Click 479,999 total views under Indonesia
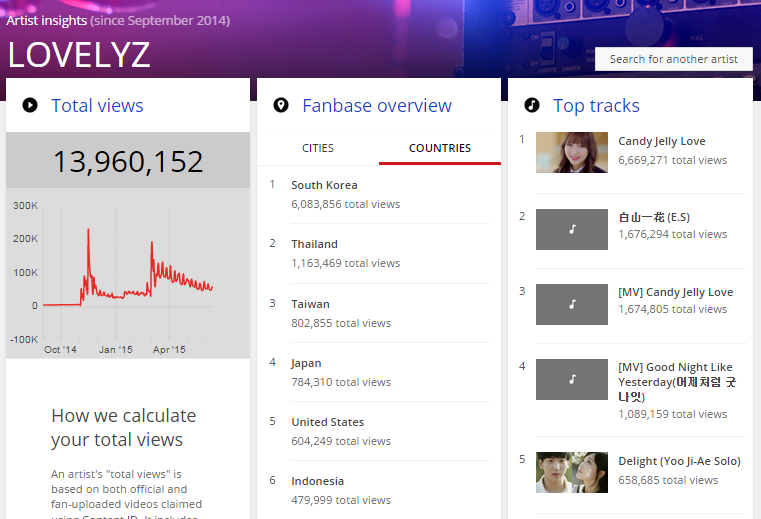Viewport: 761px width, 519px height. 341,500
